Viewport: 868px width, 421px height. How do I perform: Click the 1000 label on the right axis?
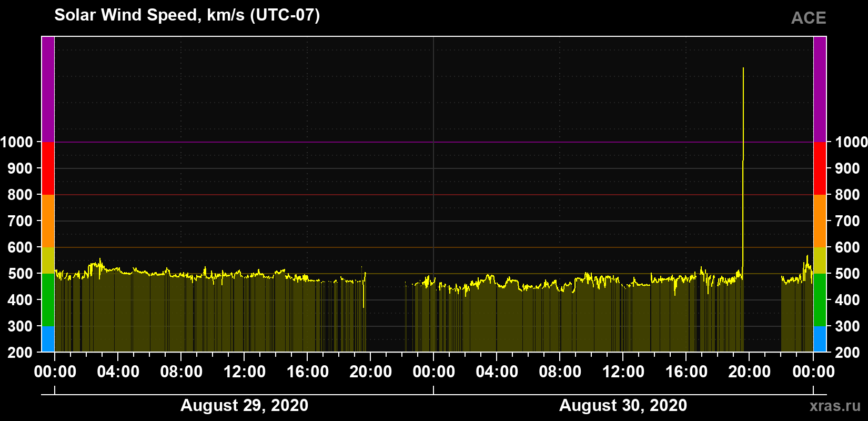[852, 142]
